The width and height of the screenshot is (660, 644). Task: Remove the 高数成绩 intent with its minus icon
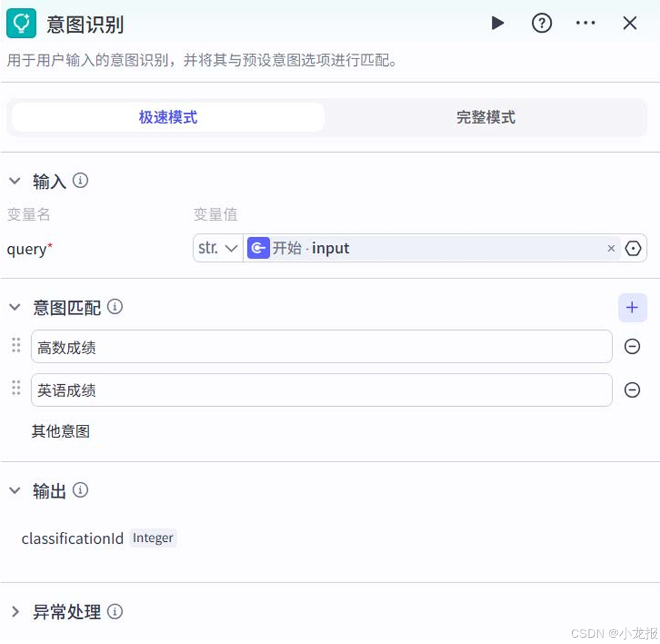point(633,346)
